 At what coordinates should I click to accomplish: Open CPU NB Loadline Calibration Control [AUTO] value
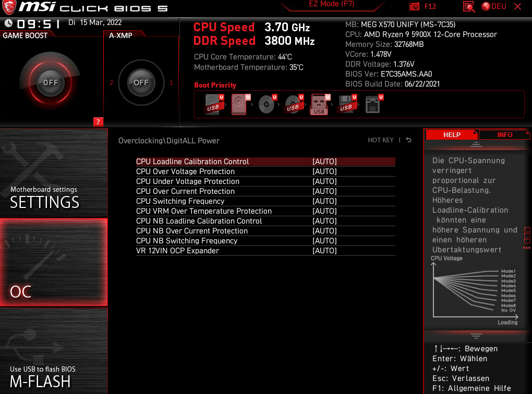tap(324, 221)
